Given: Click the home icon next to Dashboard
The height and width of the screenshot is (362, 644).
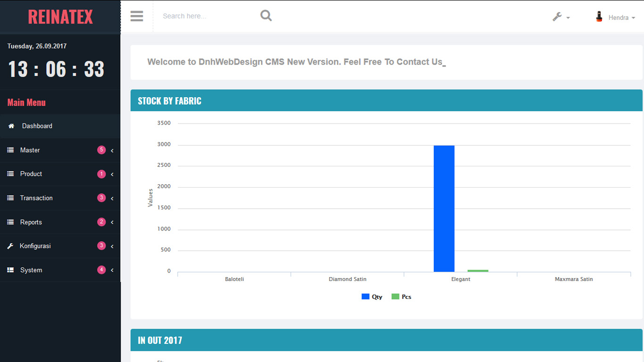Looking at the screenshot, I should (x=11, y=126).
